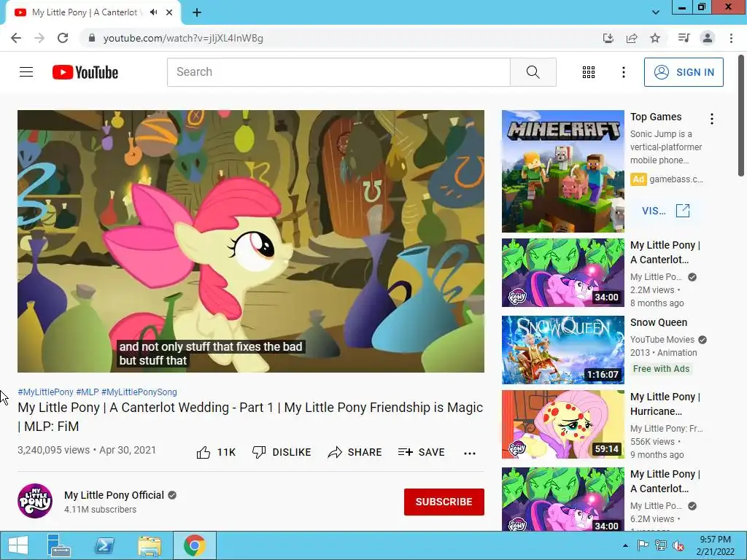Go back with the browser back arrow
The width and height of the screenshot is (747, 560).
pyautogui.click(x=16, y=38)
